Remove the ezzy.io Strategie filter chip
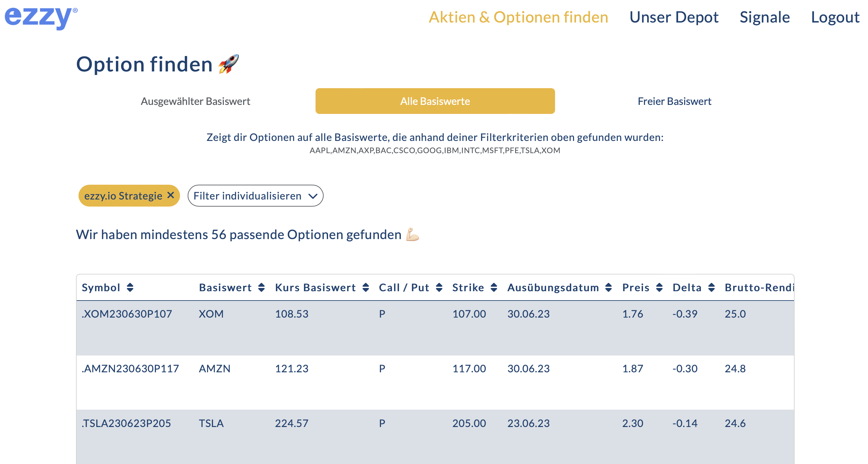 coord(171,195)
